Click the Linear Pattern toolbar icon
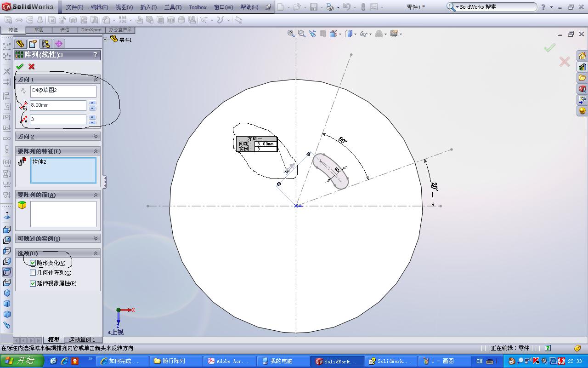This screenshot has height=368, width=588. point(123,20)
